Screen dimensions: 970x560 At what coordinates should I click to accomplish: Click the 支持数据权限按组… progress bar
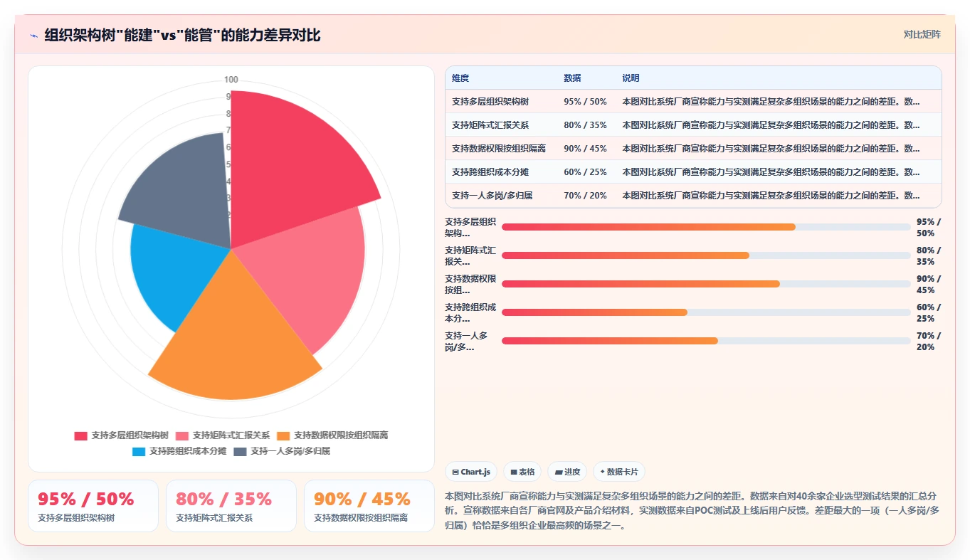pyautogui.click(x=706, y=284)
